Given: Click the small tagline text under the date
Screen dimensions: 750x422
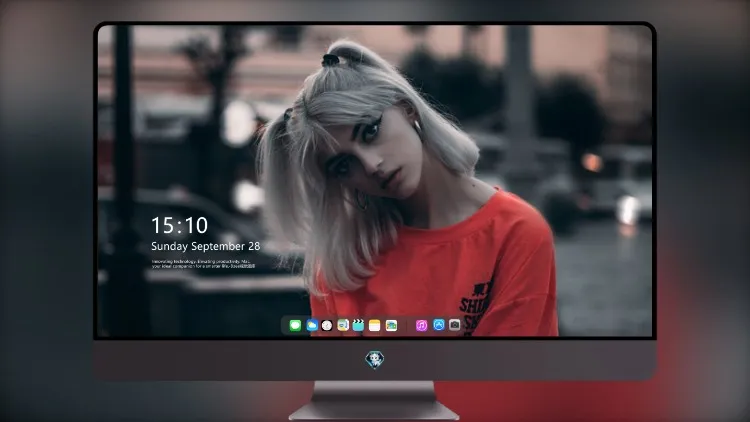Looking at the screenshot, I should 203,264.
